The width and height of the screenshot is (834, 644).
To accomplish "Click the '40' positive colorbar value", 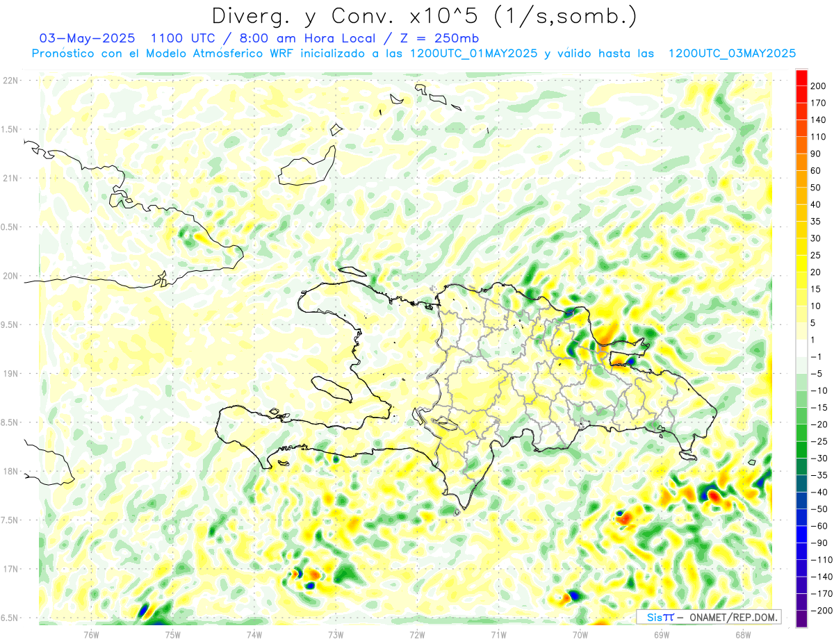I will [x=815, y=204].
